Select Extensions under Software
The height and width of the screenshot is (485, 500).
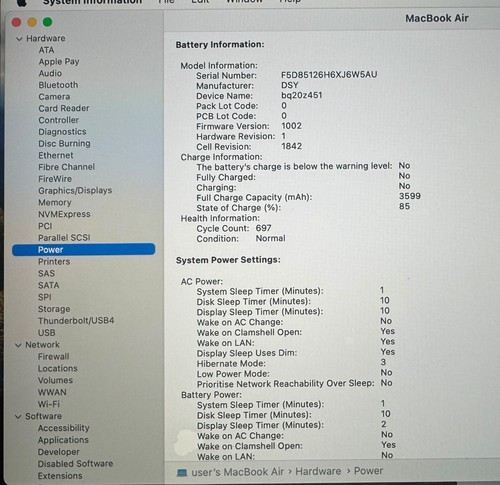60,476
